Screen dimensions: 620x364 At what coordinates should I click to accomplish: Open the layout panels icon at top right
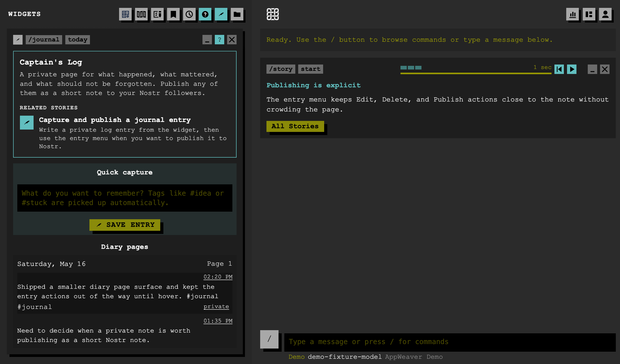[589, 14]
